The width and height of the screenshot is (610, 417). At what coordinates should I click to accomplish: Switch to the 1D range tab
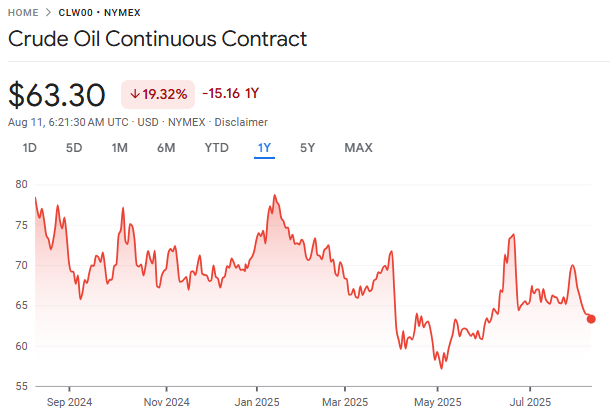pyautogui.click(x=30, y=148)
